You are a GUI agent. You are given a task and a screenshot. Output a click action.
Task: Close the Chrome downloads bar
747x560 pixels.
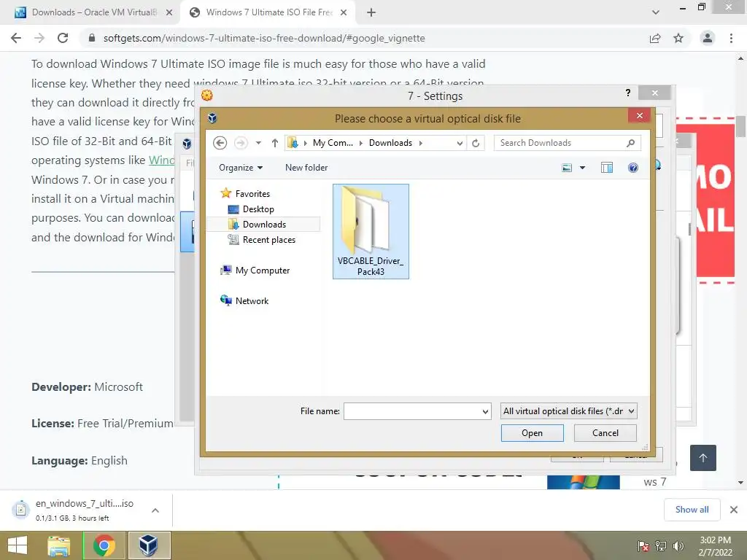click(x=734, y=510)
